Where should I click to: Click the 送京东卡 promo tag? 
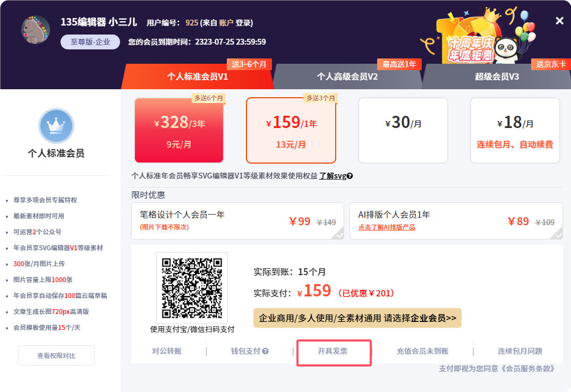coord(551,64)
